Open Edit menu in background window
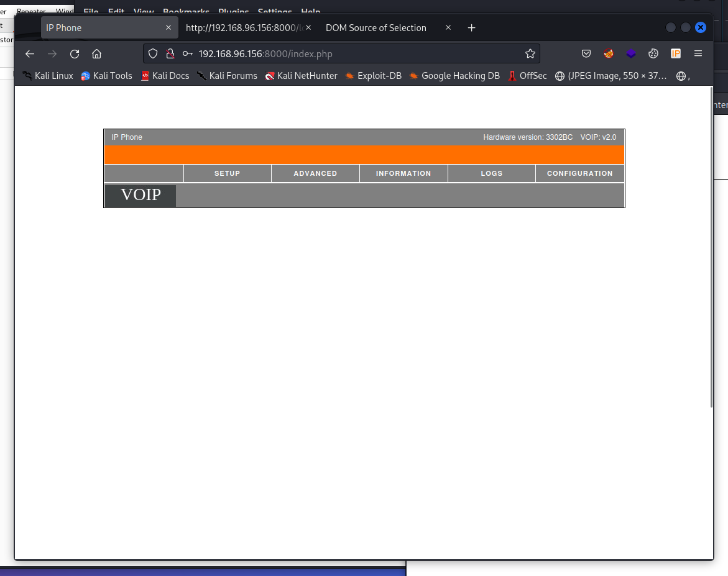This screenshot has height=576, width=728. tap(116, 11)
